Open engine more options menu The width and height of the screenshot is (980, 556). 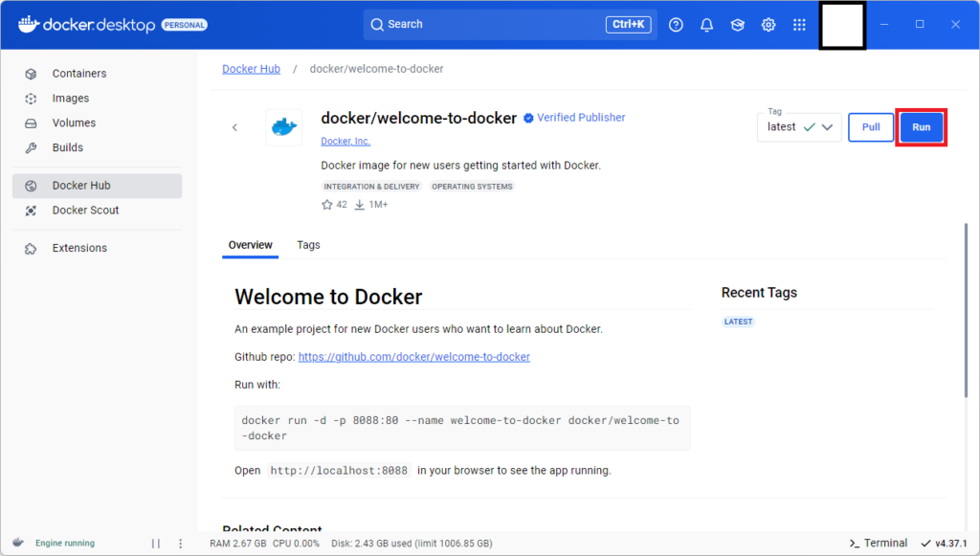click(x=181, y=544)
